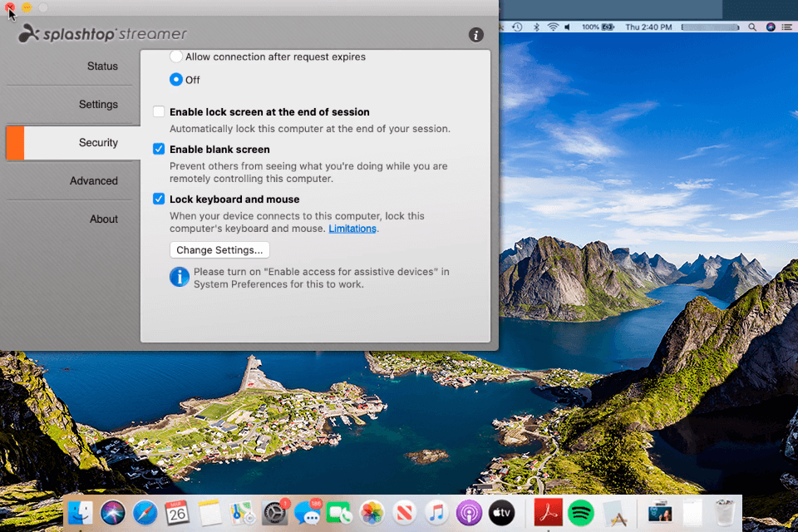Open the Limitations link
This screenshot has height=532, width=798.
pos(352,229)
